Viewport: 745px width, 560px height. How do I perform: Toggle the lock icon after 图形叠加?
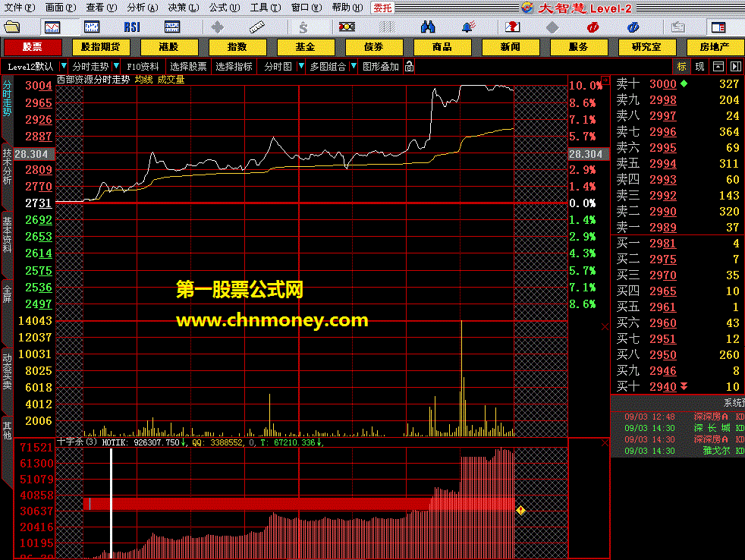click(x=409, y=67)
